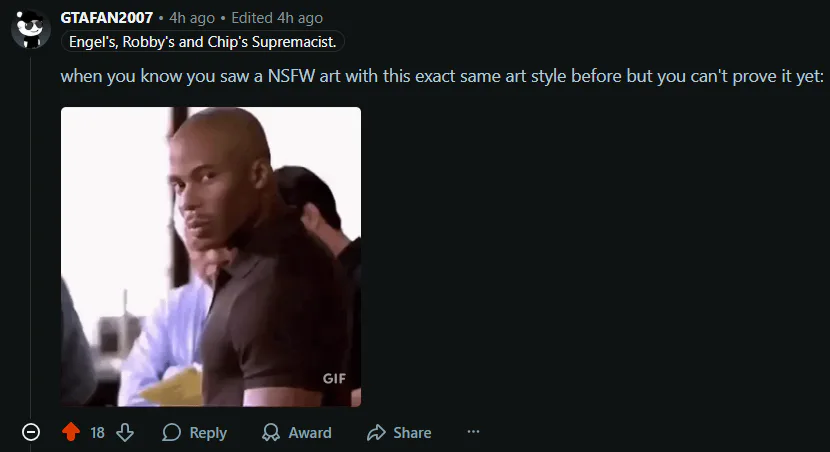Click the Share arrow icon

point(376,432)
